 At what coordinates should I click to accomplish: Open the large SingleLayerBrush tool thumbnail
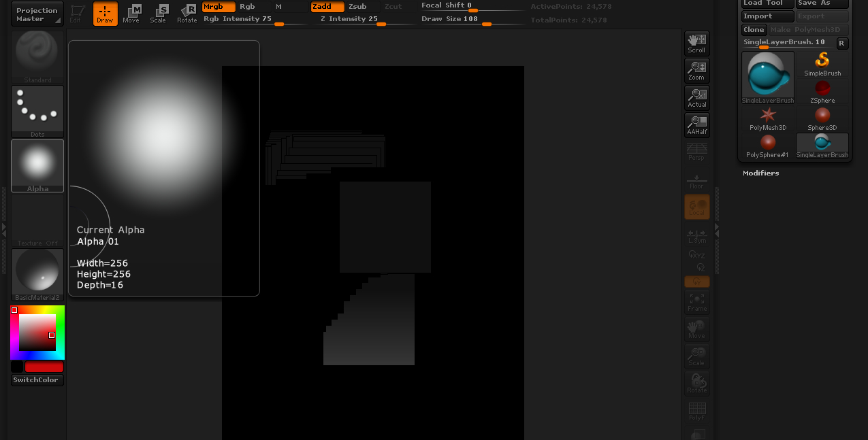click(768, 78)
